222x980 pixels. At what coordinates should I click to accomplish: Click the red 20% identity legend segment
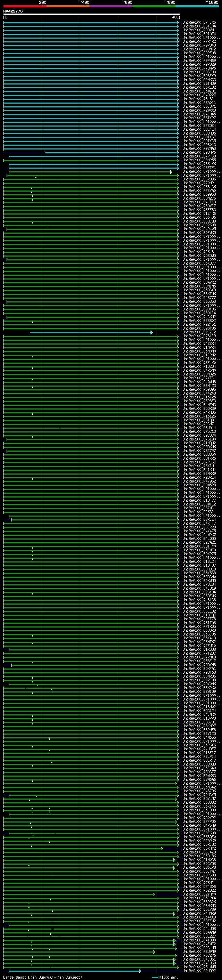coord(25,6)
